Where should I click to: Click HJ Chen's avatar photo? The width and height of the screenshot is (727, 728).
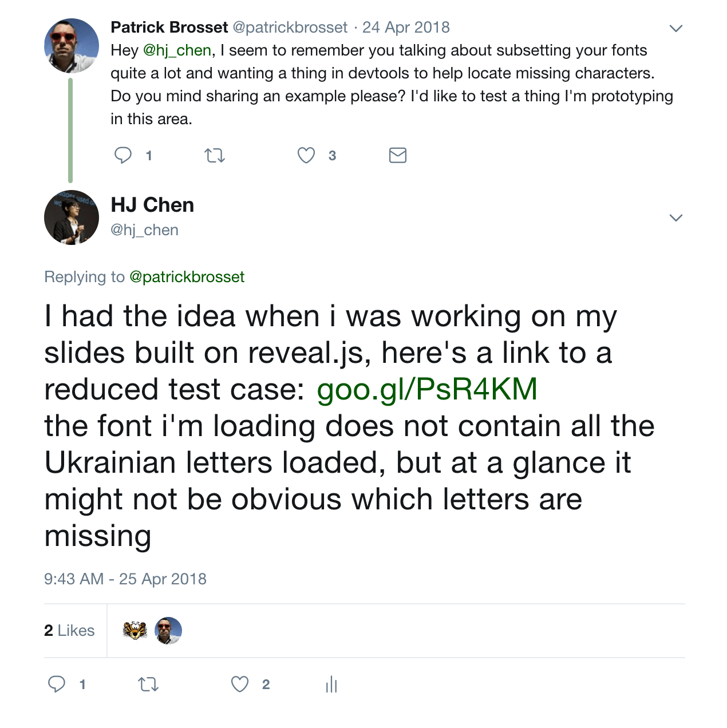pos(72,217)
